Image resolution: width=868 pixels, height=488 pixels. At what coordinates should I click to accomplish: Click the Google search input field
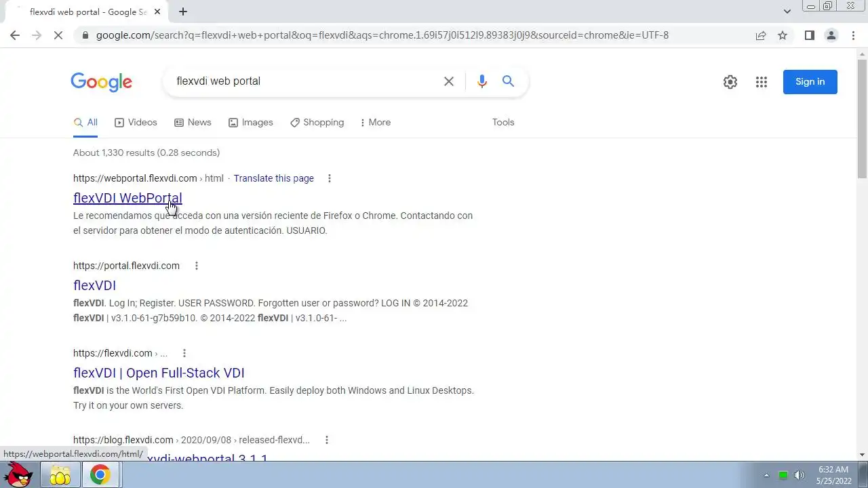[x=305, y=81]
